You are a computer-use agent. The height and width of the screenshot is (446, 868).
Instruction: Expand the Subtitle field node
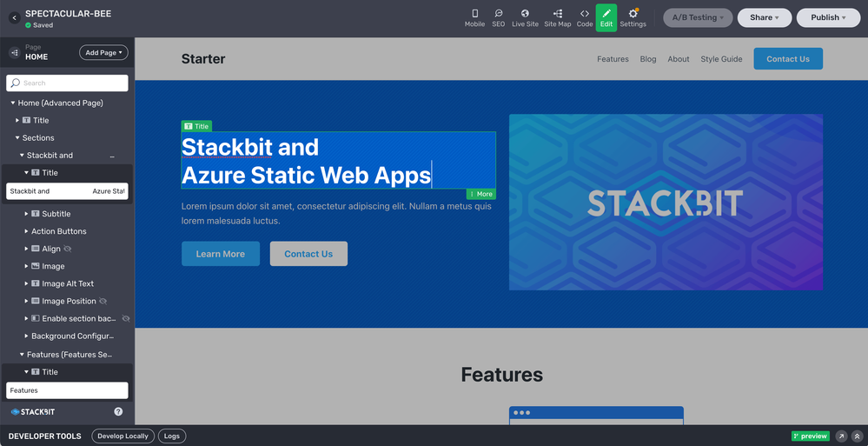tap(26, 214)
